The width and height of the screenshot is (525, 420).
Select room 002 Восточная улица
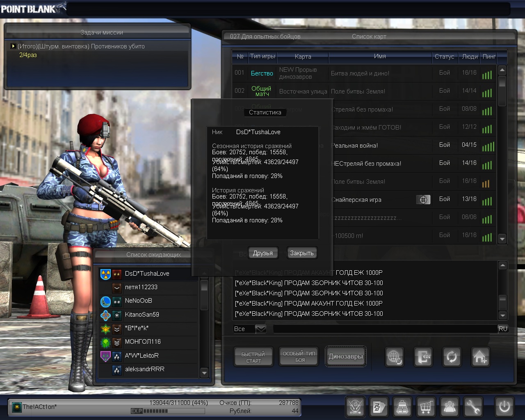[x=364, y=91]
